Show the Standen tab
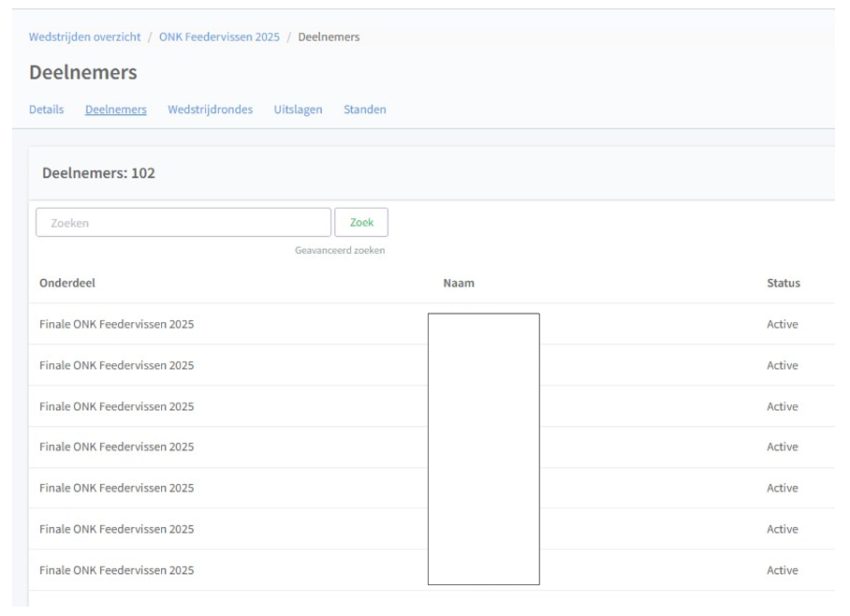The width and height of the screenshot is (850, 616). click(x=364, y=110)
